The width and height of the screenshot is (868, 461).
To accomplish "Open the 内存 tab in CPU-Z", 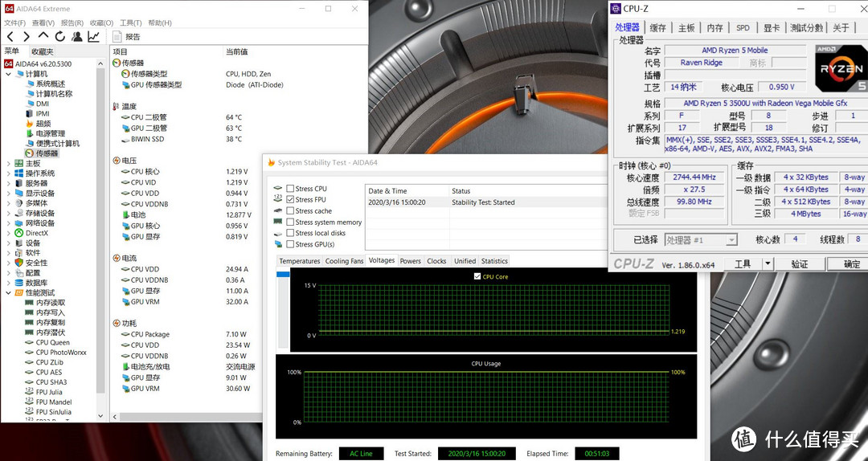I will click(714, 27).
